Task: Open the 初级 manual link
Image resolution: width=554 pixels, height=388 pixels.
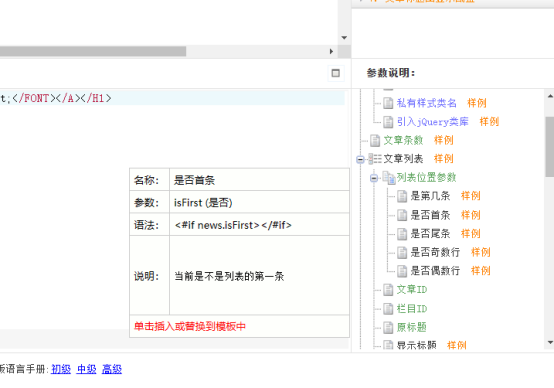Action: pyautogui.click(x=61, y=369)
